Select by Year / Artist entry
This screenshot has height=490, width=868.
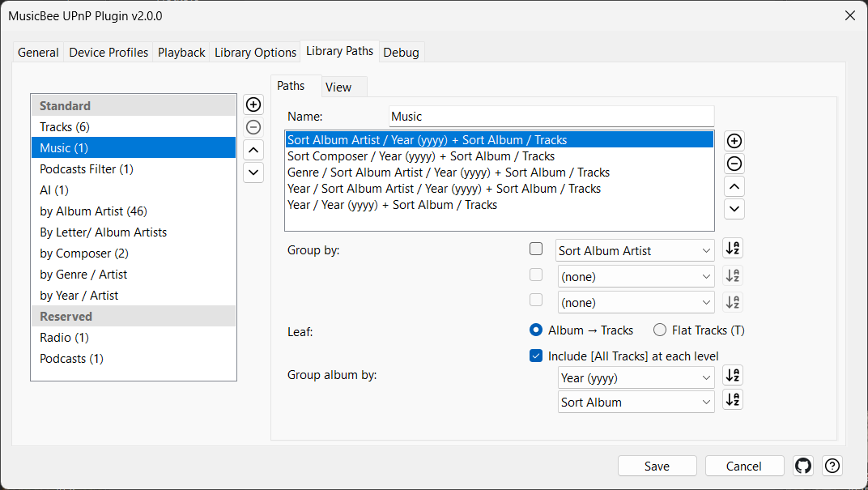[x=134, y=295]
